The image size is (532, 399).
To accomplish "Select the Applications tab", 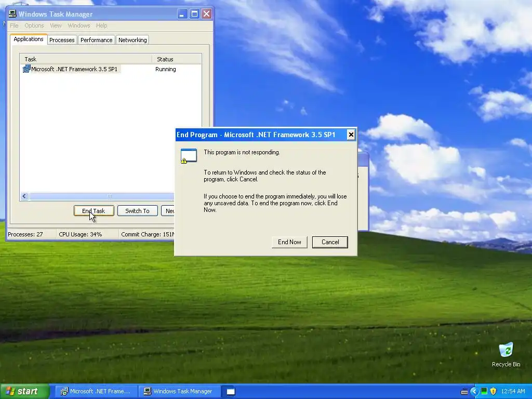I will (29, 39).
